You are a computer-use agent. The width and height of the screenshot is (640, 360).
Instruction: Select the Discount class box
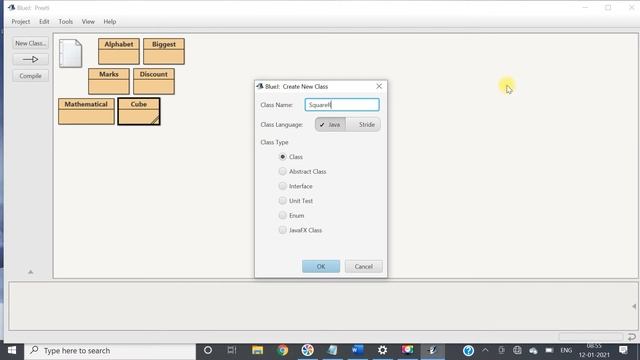(x=154, y=81)
